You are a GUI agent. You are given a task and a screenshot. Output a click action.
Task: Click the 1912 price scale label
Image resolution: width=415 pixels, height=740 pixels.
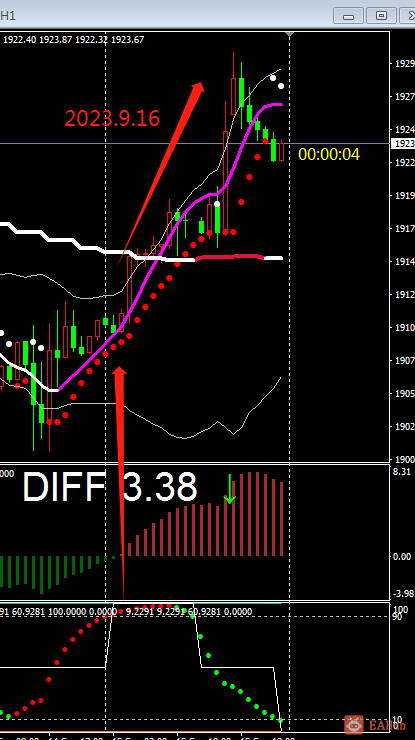pyautogui.click(x=405, y=294)
